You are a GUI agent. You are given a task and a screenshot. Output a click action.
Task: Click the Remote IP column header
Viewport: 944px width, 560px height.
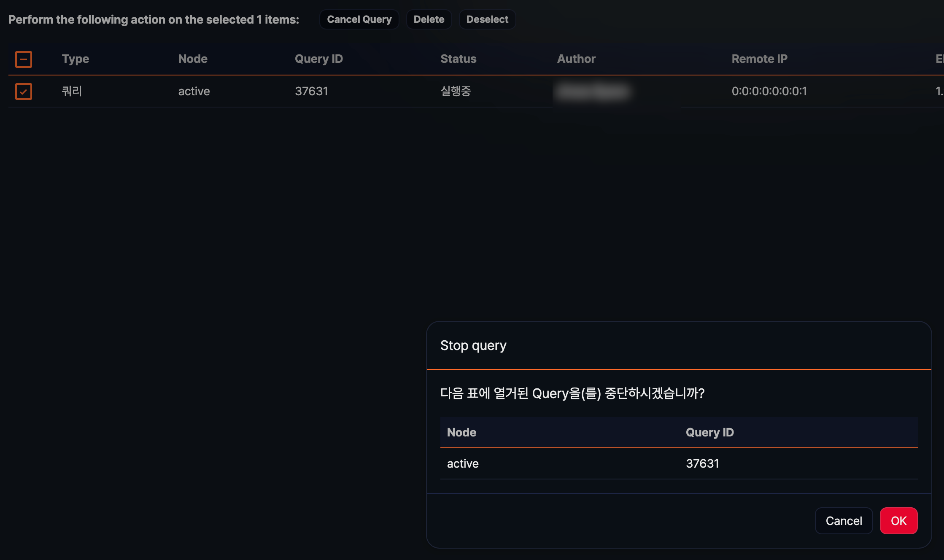(759, 59)
